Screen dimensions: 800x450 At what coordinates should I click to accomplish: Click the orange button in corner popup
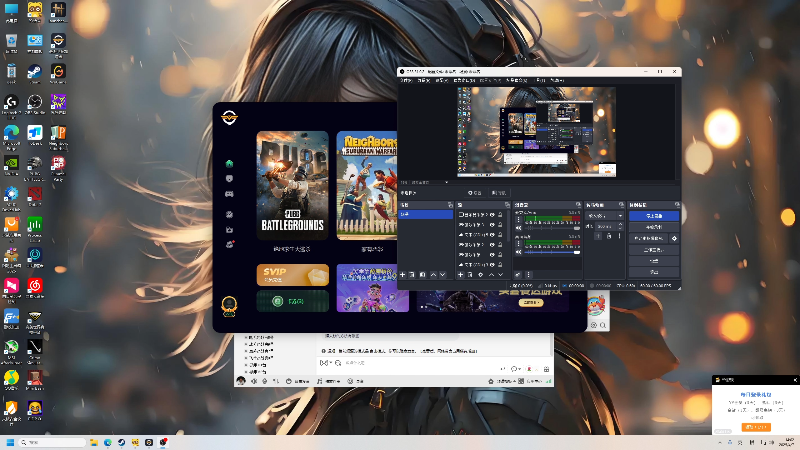point(756,427)
